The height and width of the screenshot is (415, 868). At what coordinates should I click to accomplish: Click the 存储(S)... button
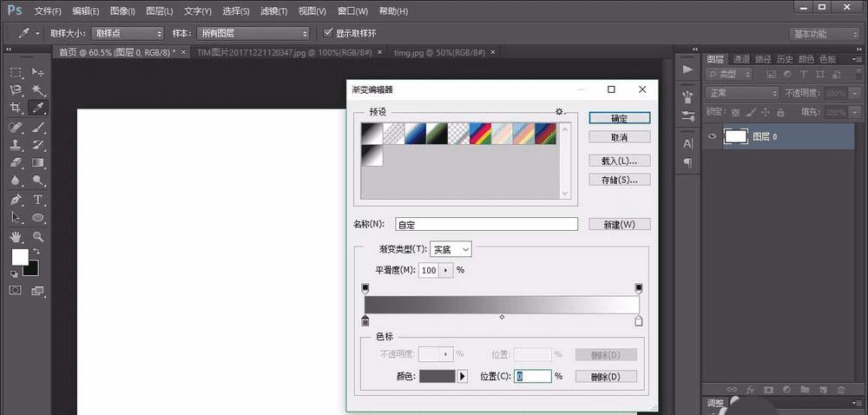620,180
